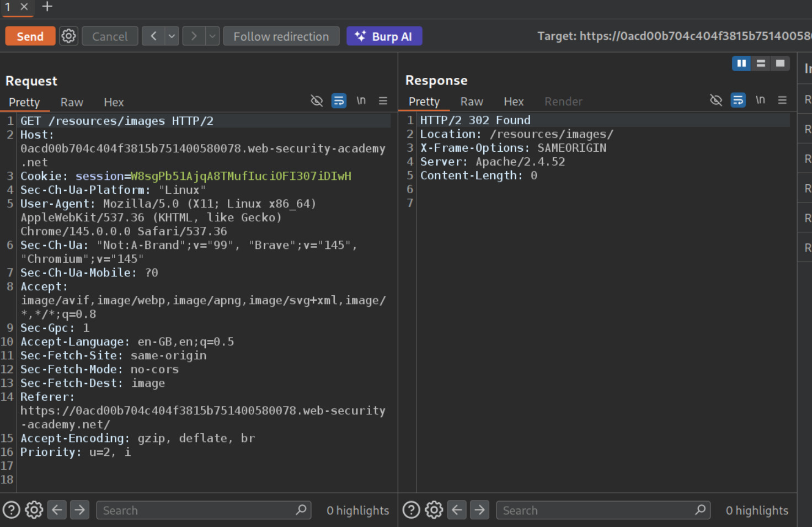Expand the history forward dropdown arrow
Viewport: 812px width, 527px height.
point(212,36)
